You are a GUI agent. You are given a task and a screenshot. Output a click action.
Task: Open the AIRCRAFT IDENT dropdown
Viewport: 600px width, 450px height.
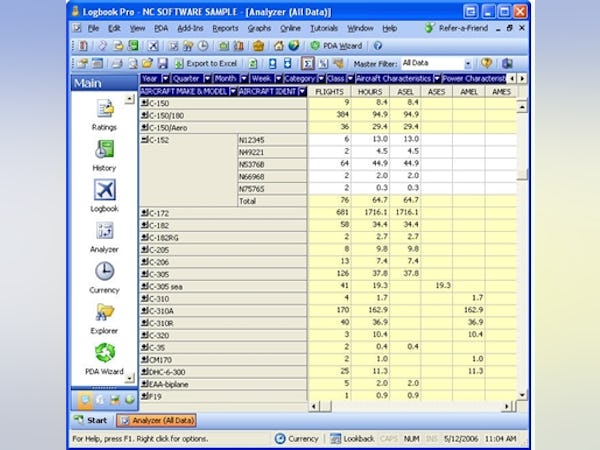coord(302,91)
